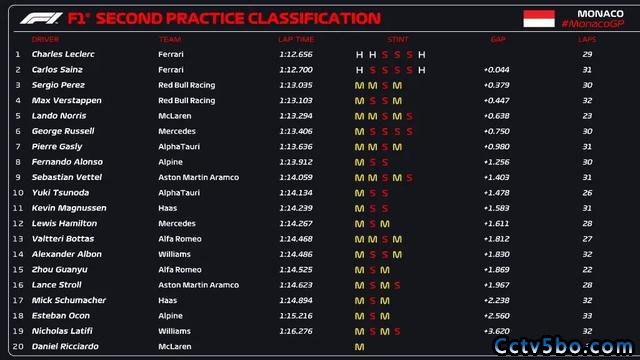Click first M tyre icon in Perez row
This screenshot has width=640, height=360.
(359, 86)
